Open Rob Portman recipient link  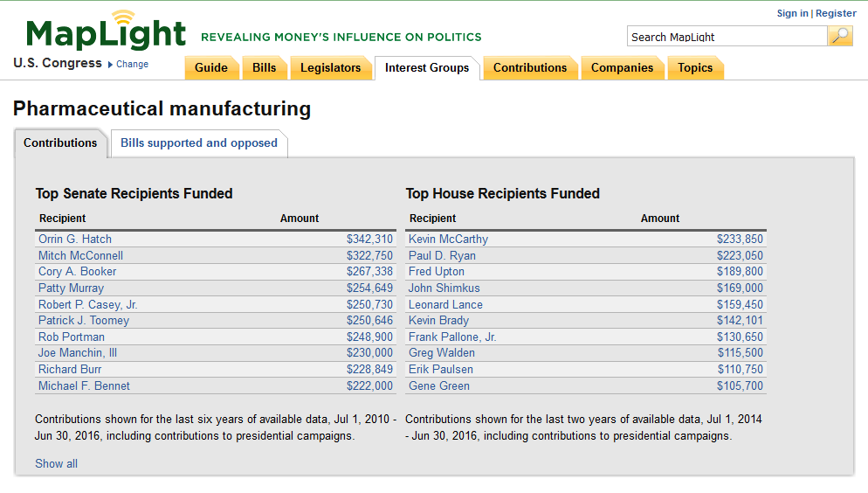click(x=72, y=337)
